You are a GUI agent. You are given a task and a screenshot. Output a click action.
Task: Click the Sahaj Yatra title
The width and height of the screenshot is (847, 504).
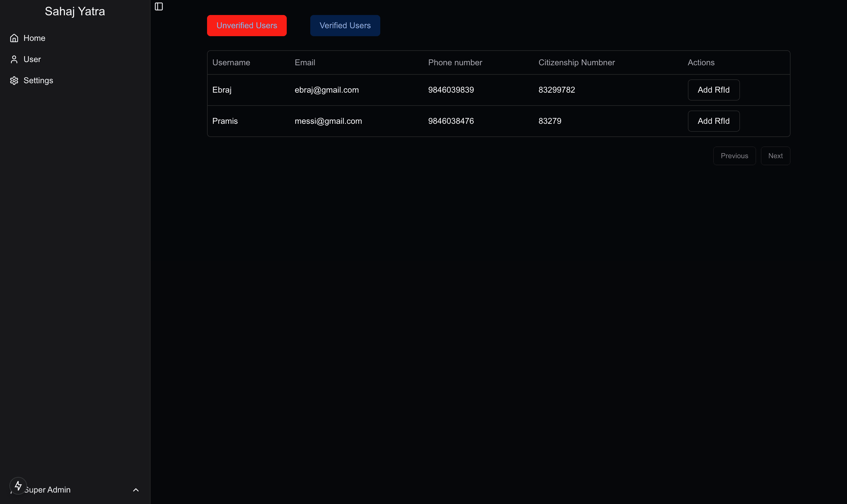75,11
